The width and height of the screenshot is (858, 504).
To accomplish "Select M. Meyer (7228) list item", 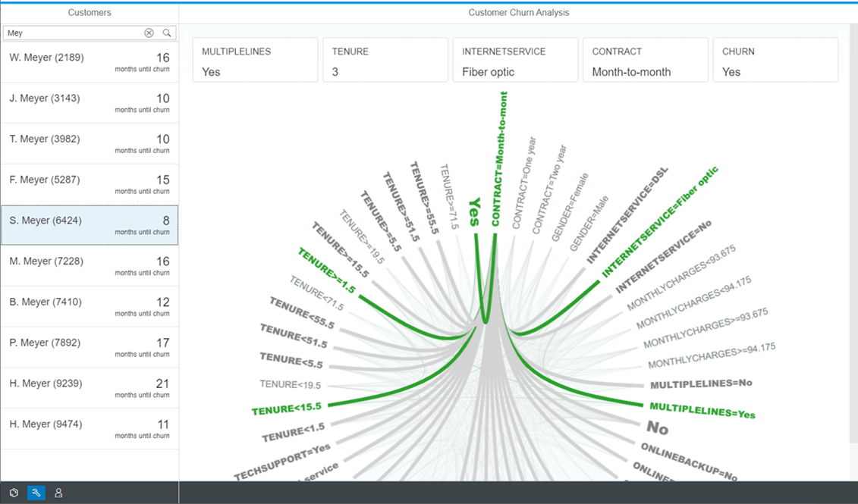I will 90,266.
